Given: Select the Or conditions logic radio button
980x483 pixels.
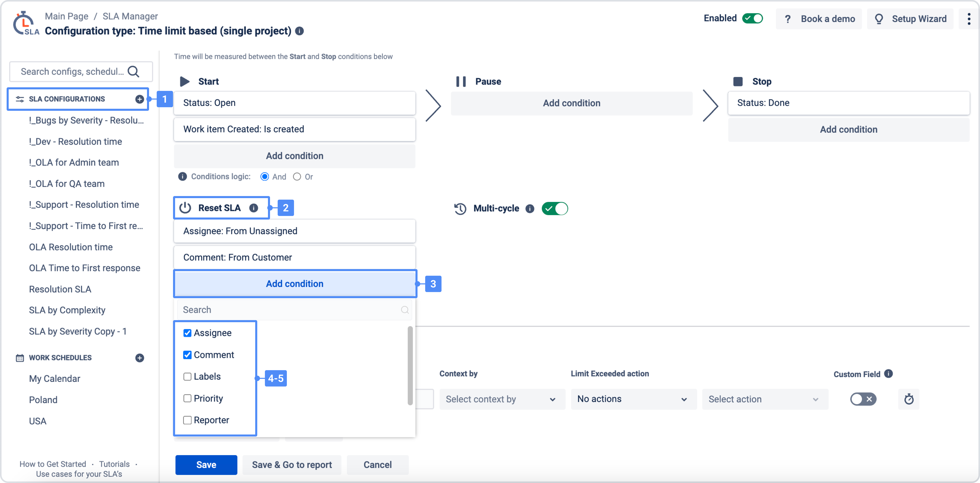Looking at the screenshot, I should (x=297, y=177).
